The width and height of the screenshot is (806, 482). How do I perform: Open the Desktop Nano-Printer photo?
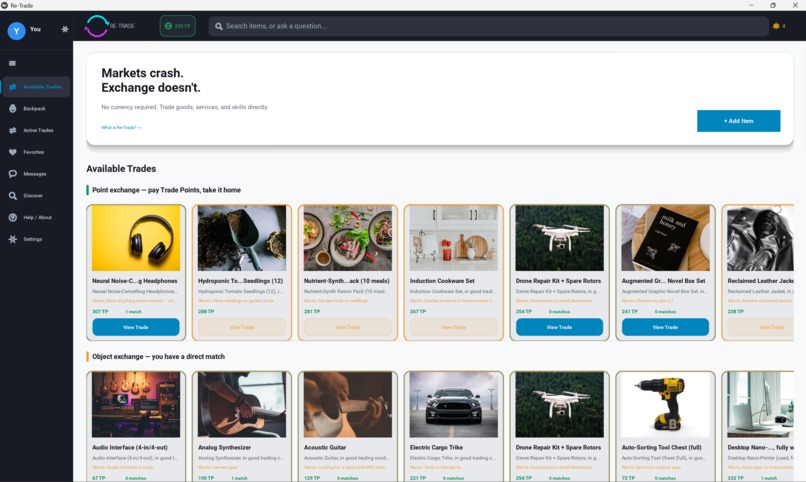tap(760, 404)
